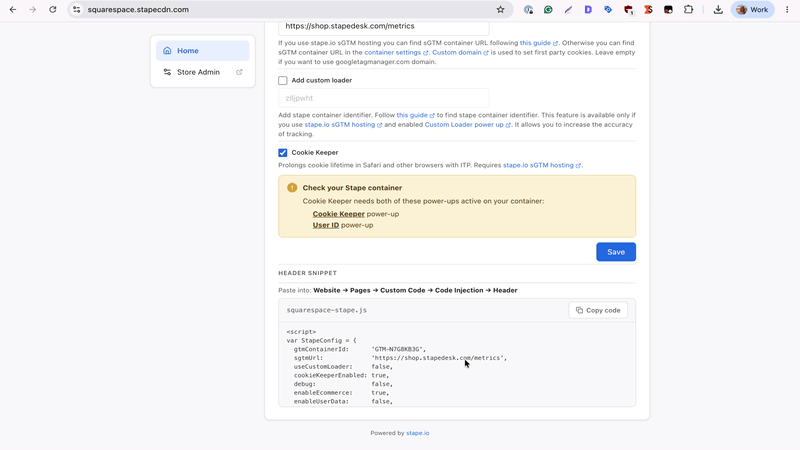Open browser downloads
The height and width of the screenshot is (450, 800).
[x=718, y=9]
